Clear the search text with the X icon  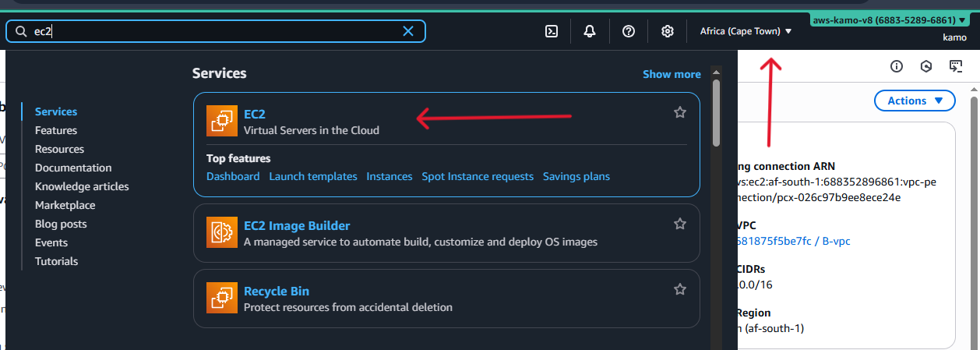click(408, 31)
